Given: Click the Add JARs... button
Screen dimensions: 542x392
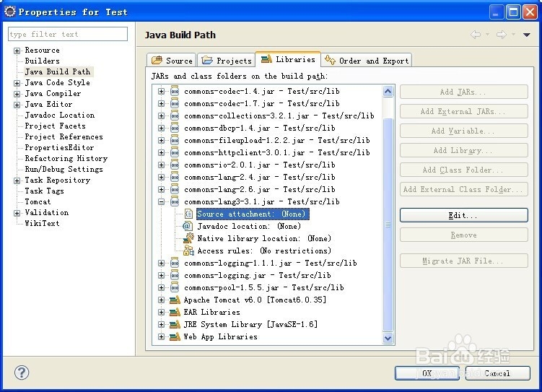Looking at the screenshot, I should point(464,92).
